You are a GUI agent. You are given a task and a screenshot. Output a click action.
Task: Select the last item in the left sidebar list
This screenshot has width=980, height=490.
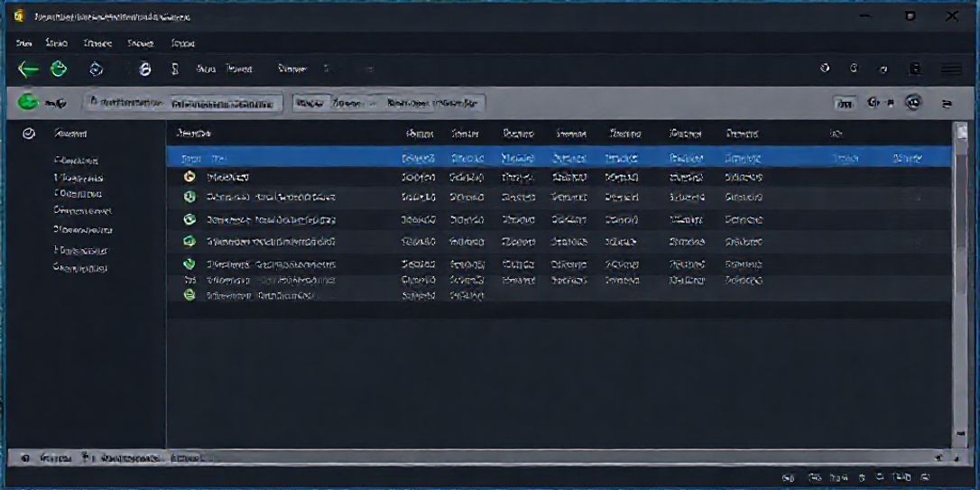pyautogui.click(x=80, y=268)
